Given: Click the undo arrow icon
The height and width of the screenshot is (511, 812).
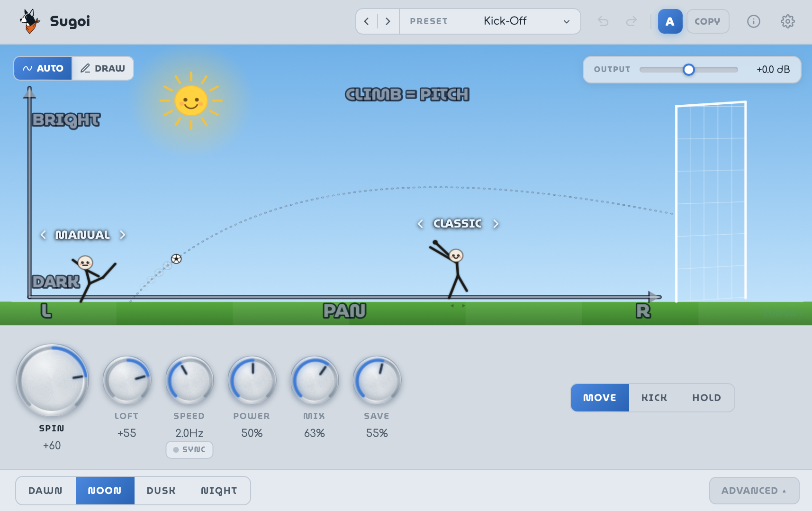Looking at the screenshot, I should tap(603, 21).
